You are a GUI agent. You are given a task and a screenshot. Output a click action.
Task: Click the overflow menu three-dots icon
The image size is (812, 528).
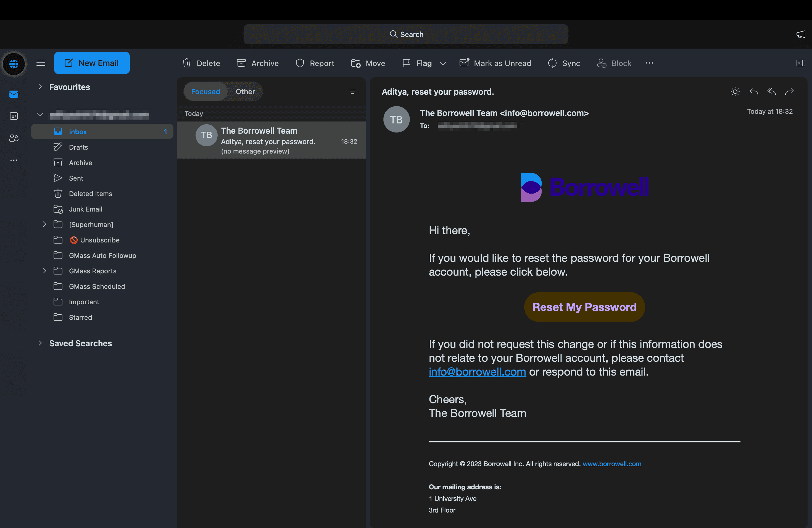(x=649, y=63)
